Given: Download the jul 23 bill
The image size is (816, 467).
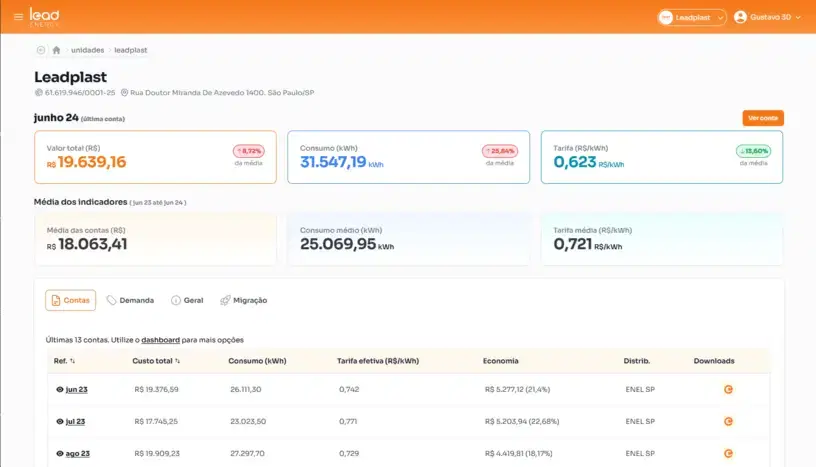Looking at the screenshot, I should (x=728, y=421).
